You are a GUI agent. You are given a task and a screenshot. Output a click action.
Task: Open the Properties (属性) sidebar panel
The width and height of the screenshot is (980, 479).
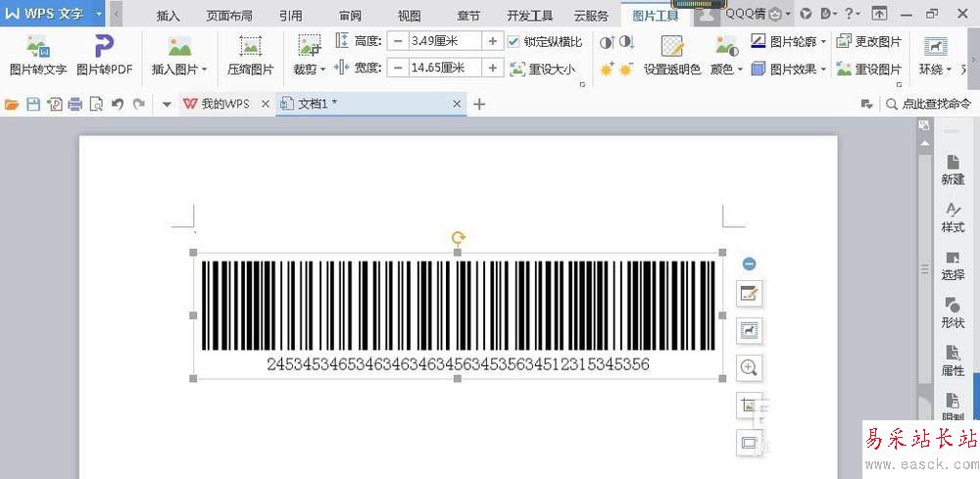pyautogui.click(x=953, y=361)
